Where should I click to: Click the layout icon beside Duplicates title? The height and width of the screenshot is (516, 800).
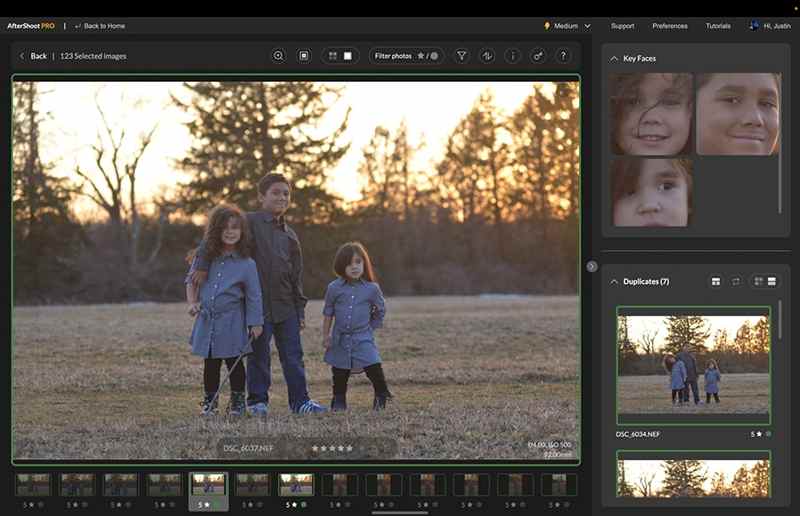tap(716, 282)
